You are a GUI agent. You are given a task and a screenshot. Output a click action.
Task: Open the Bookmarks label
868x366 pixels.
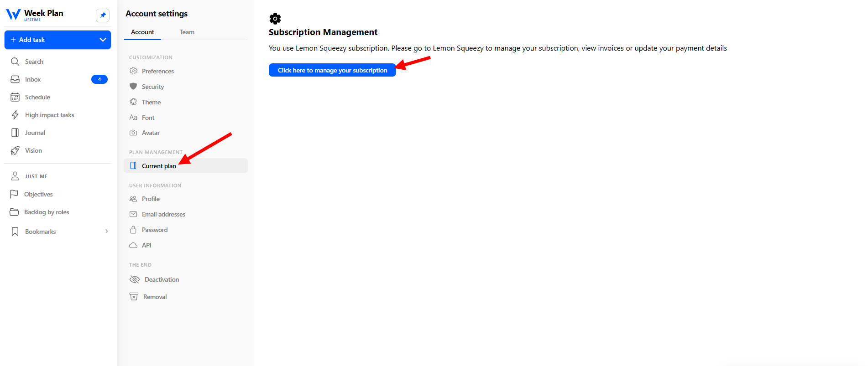tap(41, 232)
